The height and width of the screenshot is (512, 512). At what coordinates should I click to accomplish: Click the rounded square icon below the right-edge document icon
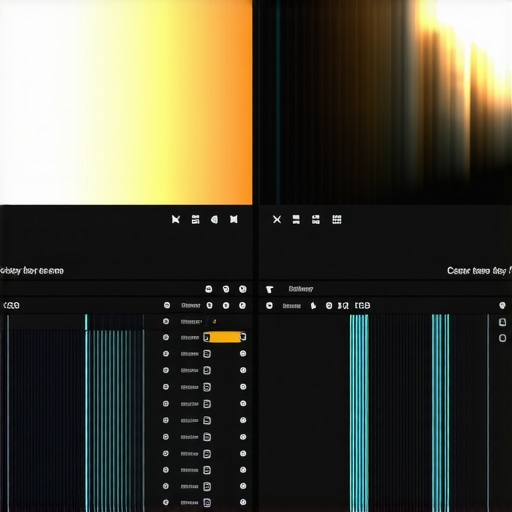[x=502, y=338]
